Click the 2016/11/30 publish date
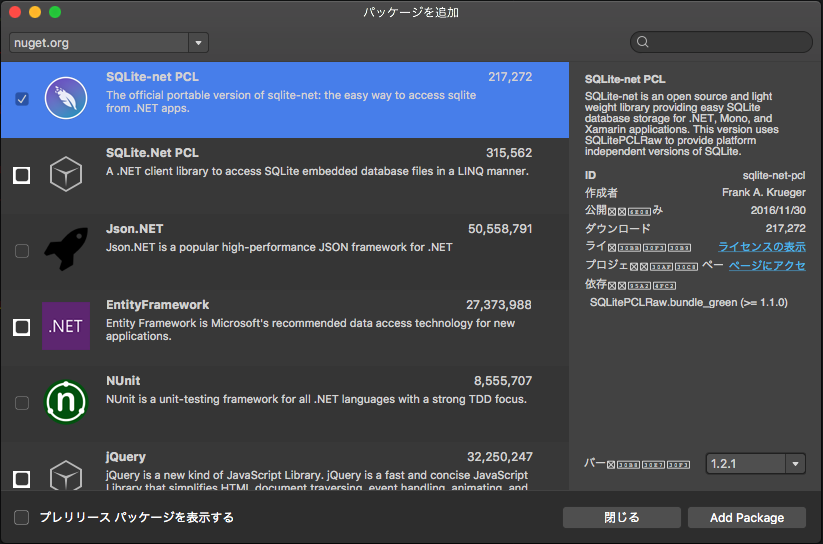The width and height of the screenshot is (823, 544). tap(778, 211)
